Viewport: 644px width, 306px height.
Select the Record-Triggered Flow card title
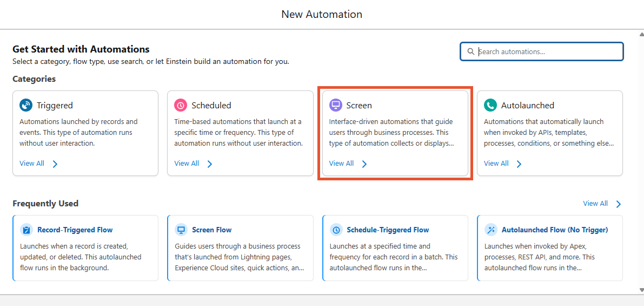pos(75,230)
